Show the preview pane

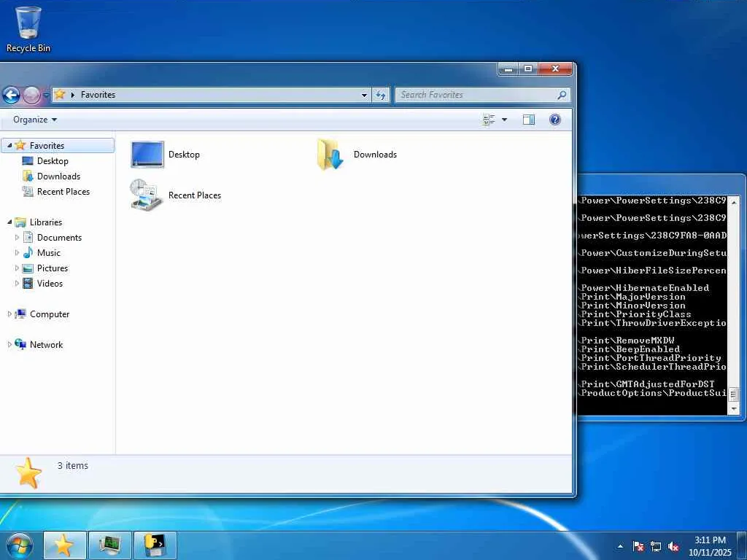point(529,120)
